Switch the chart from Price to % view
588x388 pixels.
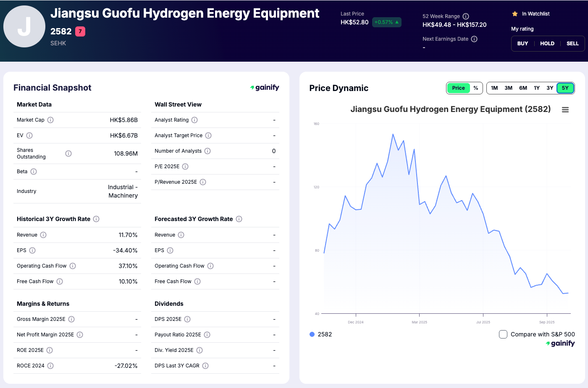pos(475,88)
